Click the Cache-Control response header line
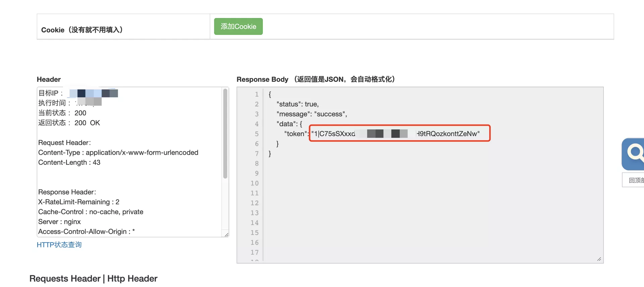 [x=91, y=212]
